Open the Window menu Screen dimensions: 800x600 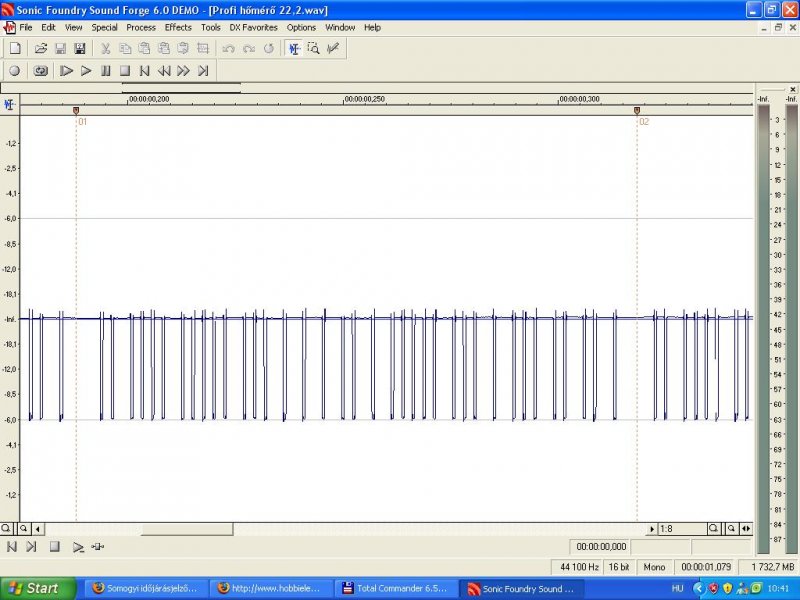click(x=340, y=28)
